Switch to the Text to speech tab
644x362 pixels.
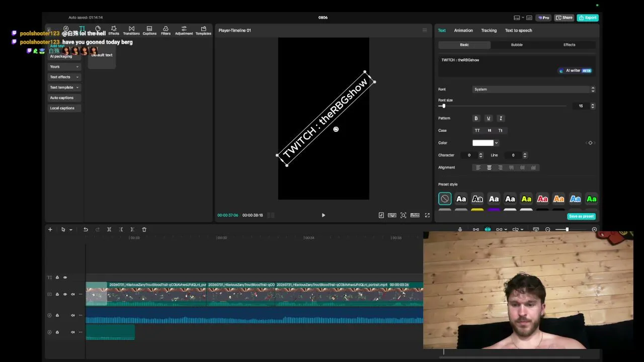click(518, 30)
